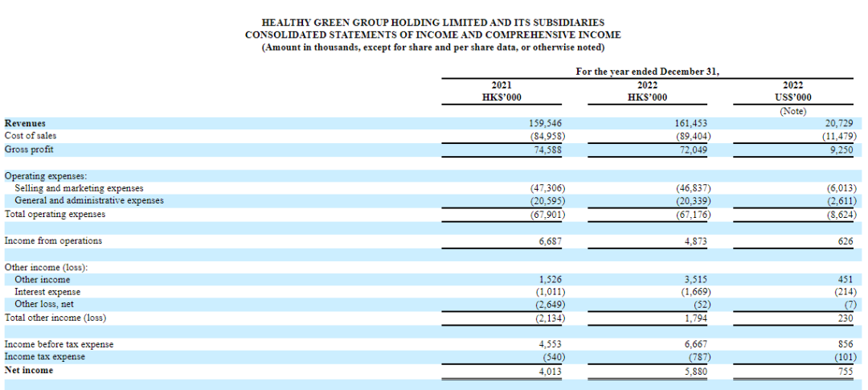Select pre-tax income value 6,667

pyautogui.click(x=696, y=345)
